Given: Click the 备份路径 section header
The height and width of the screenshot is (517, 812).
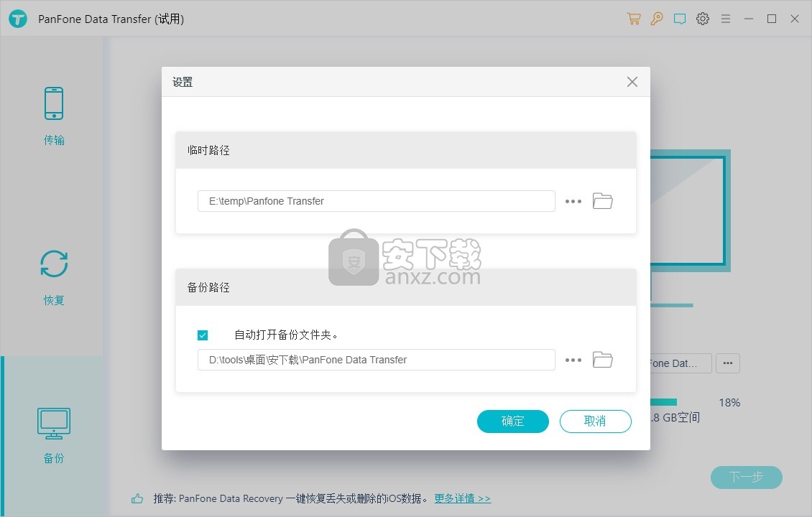Looking at the screenshot, I should pos(406,287).
